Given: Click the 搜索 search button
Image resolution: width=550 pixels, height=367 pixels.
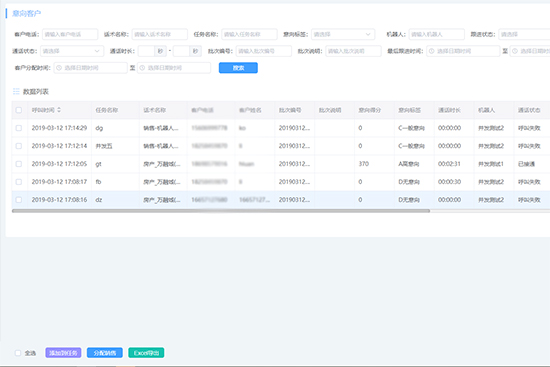Looking at the screenshot, I should 238,68.
